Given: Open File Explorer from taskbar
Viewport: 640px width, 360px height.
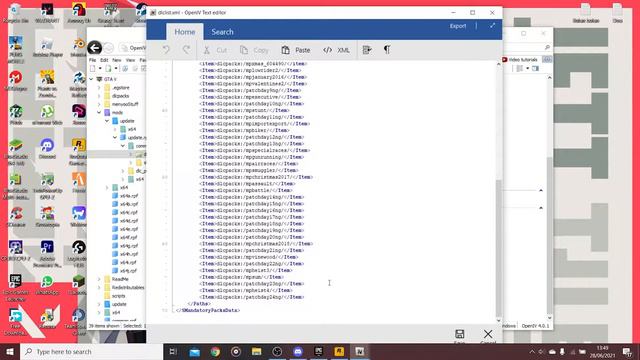Looking at the screenshot, I should pyautogui.click(x=256, y=351).
